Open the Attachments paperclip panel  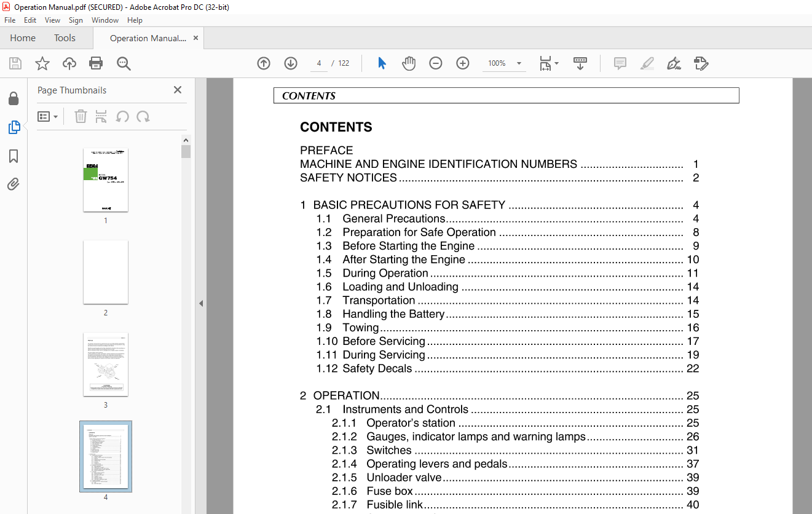click(x=14, y=184)
